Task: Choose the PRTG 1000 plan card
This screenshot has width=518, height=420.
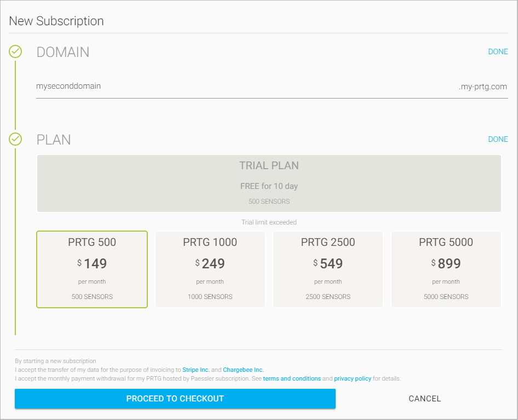Action: [210, 269]
